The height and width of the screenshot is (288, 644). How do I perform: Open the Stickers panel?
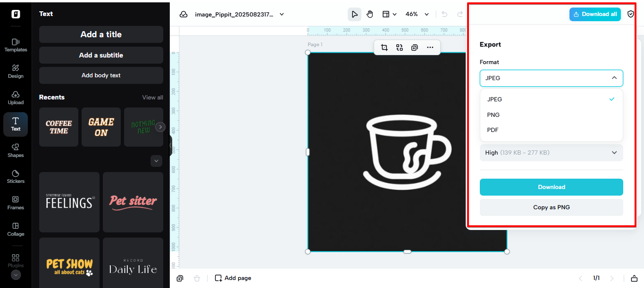pyautogui.click(x=16, y=177)
